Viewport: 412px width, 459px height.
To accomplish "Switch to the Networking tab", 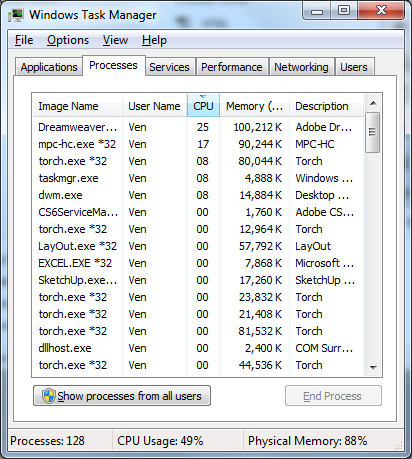I will coord(301,67).
